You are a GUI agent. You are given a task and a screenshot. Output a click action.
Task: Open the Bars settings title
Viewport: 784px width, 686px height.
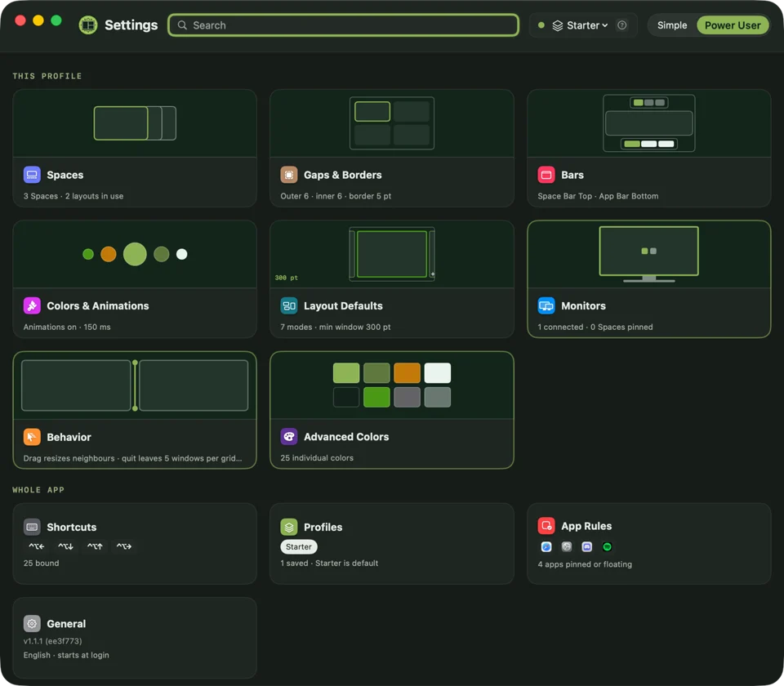coord(572,175)
